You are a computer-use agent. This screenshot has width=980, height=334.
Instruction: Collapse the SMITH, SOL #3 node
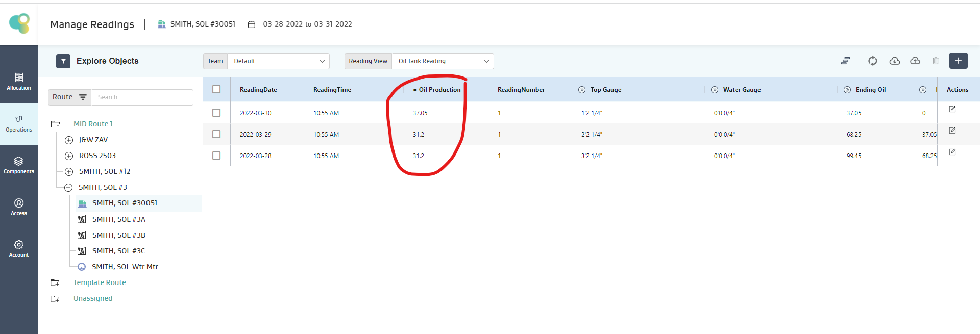point(68,188)
